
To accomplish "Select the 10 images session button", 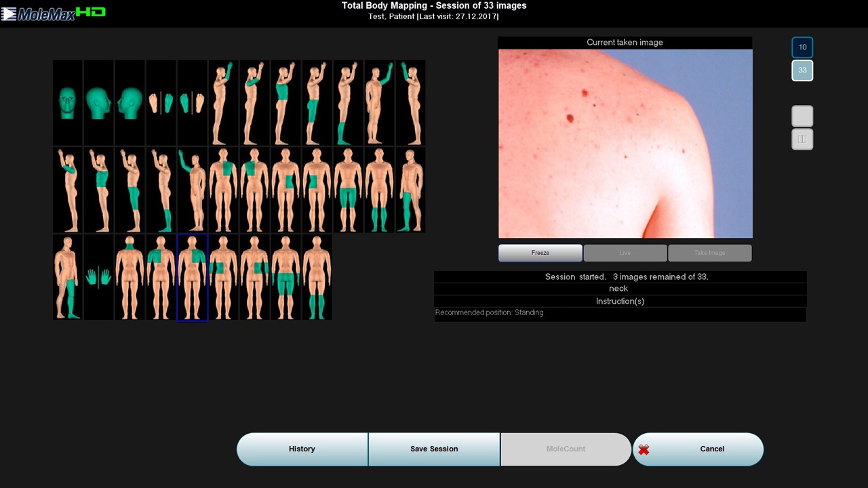I will (x=802, y=47).
